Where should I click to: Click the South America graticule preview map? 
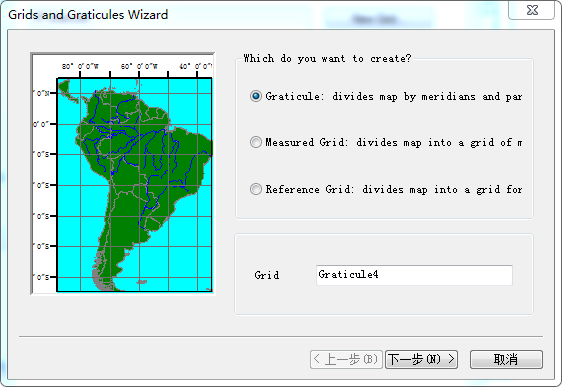(123, 173)
